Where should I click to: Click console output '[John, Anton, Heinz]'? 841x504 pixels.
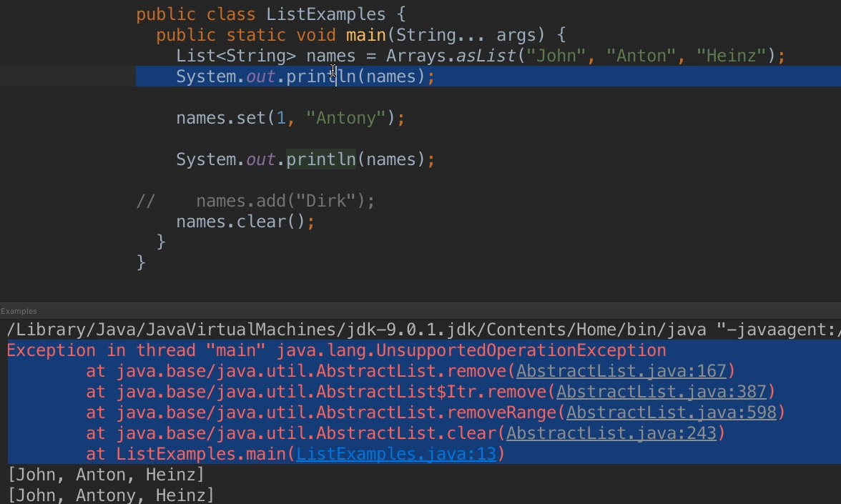point(106,475)
